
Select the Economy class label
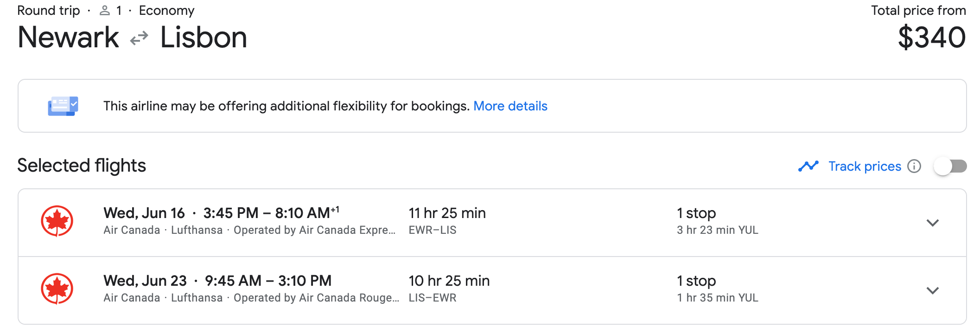click(167, 11)
